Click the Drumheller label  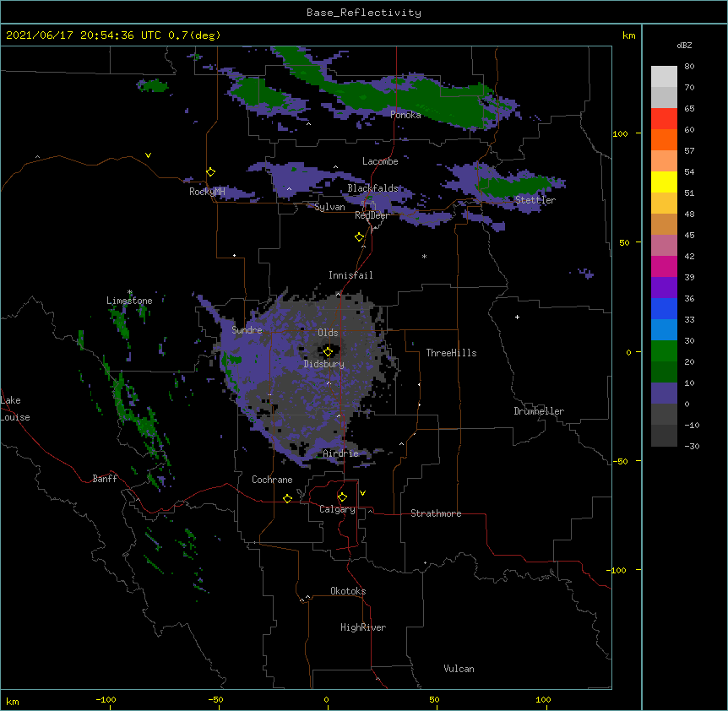point(539,411)
